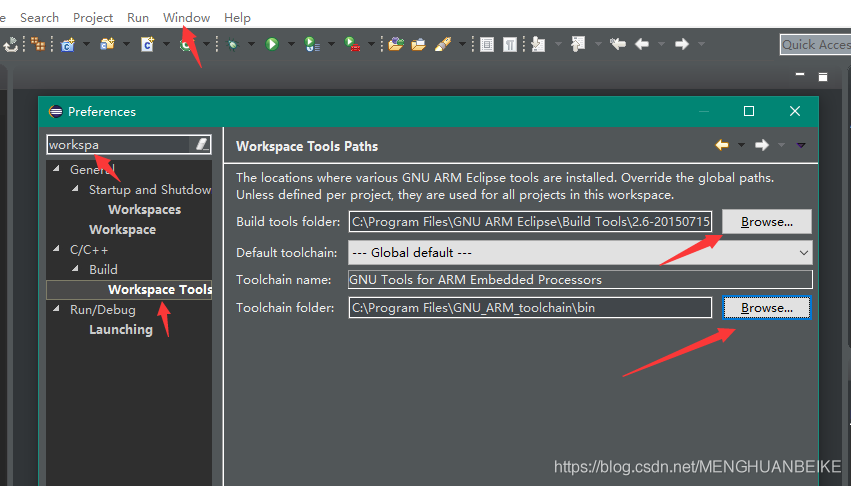Screen dimensions: 851x486
Task: Click the Profile launch icon
Action: coord(312,44)
